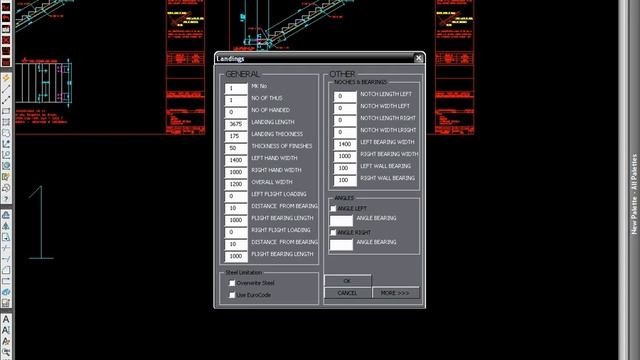Click the Left Wall Bearing input field
This screenshot has width=640, height=360.
click(x=345, y=168)
